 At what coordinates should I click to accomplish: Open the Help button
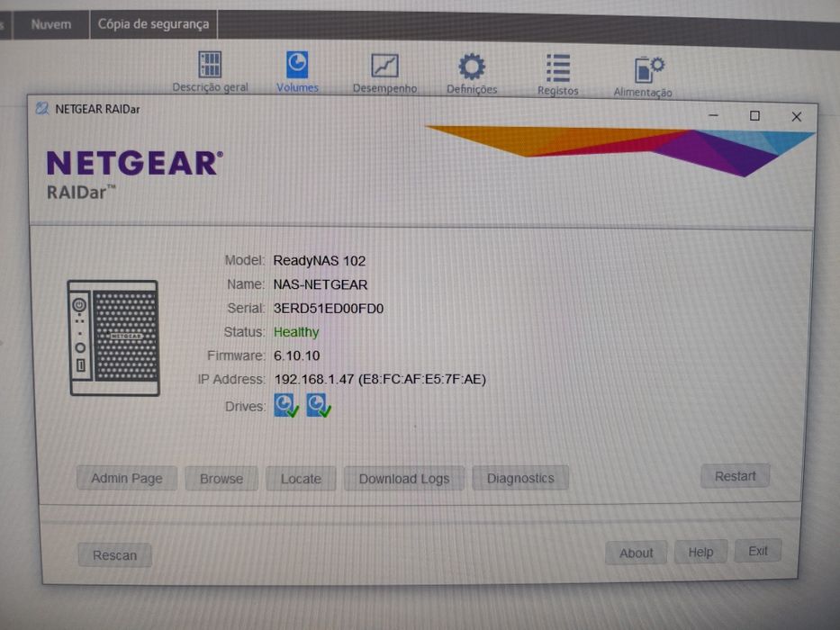(x=700, y=552)
